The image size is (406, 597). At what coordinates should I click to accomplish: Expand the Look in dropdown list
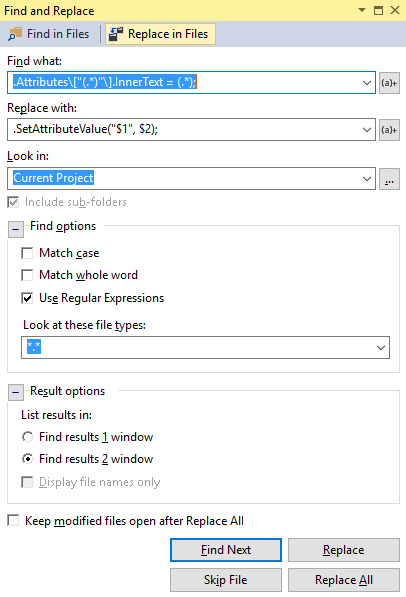(x=367, y=179)
